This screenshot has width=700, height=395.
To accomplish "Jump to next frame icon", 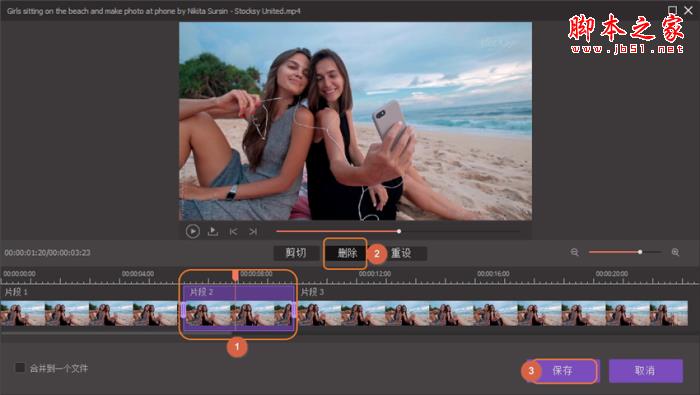I will 253,231.
